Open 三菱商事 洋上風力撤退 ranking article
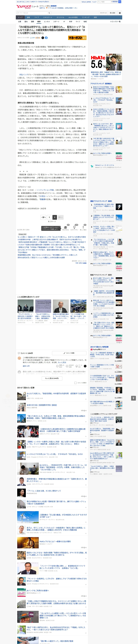The height and width of the screenshot is (644, 138). tap(104, 217)
